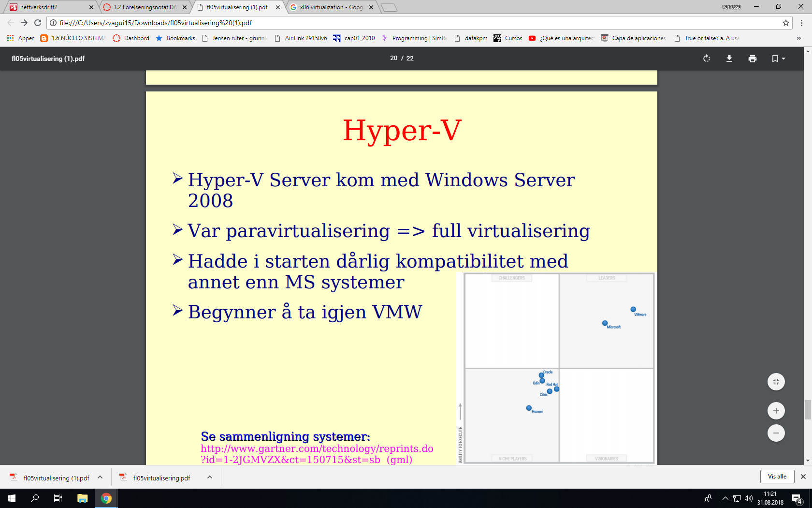The width and height of the screenshot is (812, 508).
Task: Expand options for fl05virtualisering.pdf download
Action: tap(210, 477)
